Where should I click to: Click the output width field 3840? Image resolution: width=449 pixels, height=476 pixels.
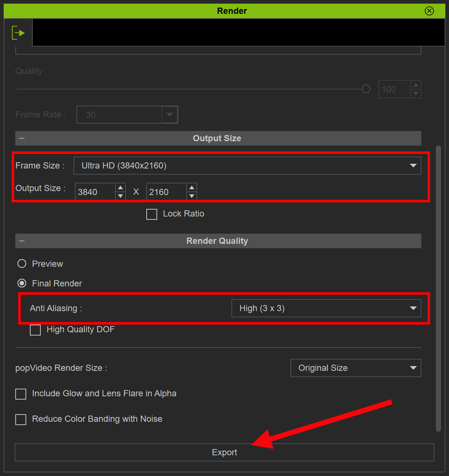click(95, 192)
